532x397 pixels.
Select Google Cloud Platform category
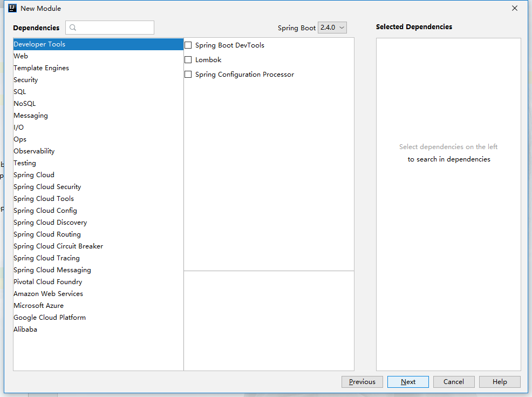(98, 318)
